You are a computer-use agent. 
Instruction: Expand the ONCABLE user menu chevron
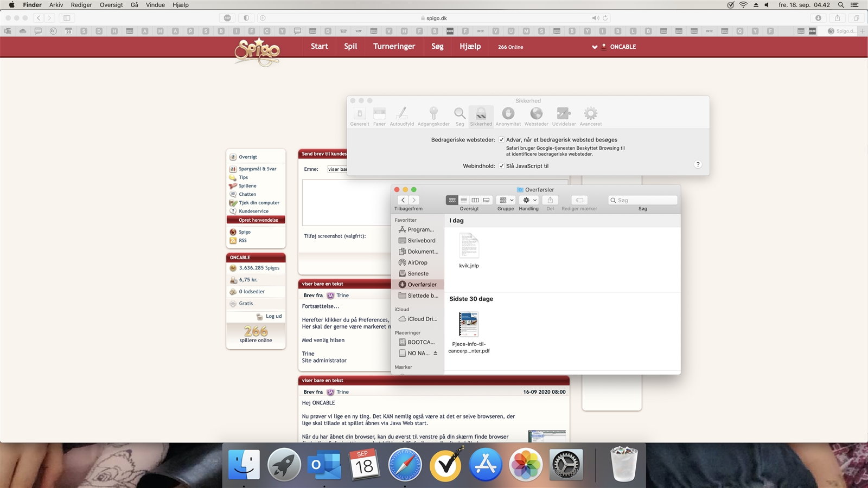595,47
